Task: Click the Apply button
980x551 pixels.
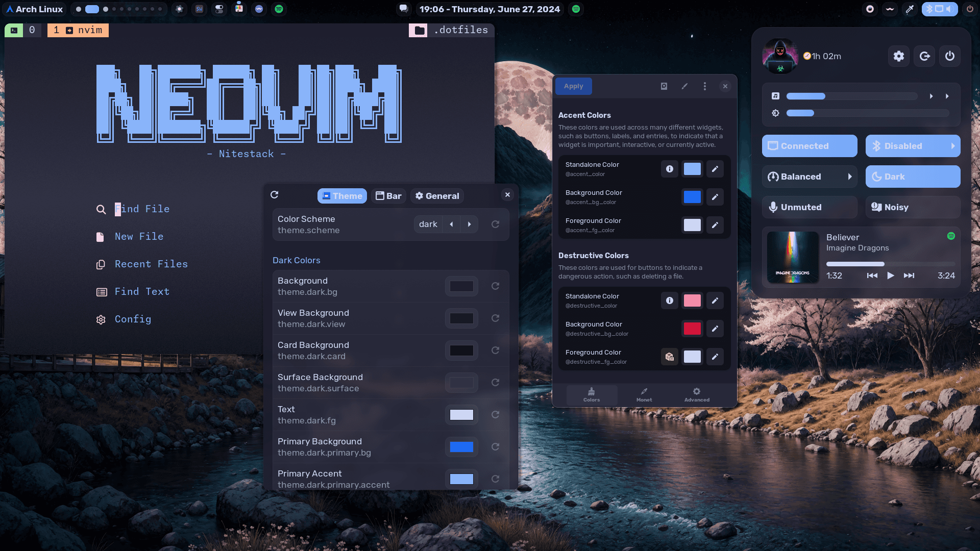Action: click(x=574, y=86)
